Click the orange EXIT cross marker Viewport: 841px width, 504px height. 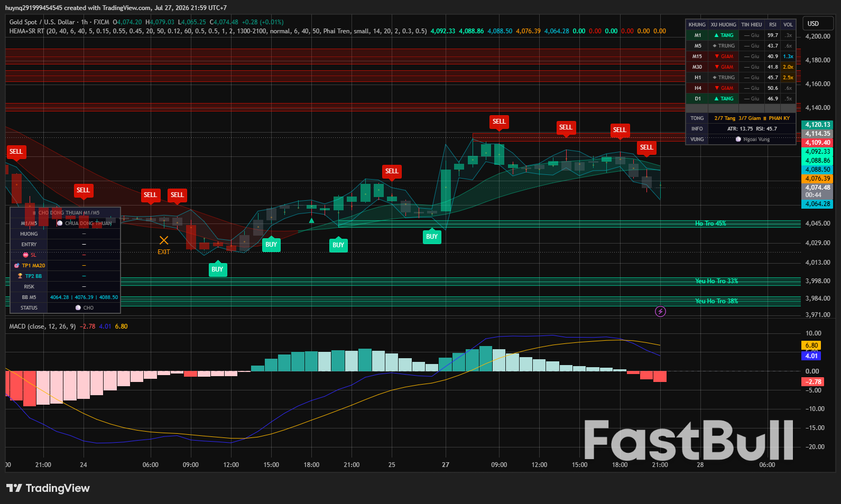click(x=164, y=240)
